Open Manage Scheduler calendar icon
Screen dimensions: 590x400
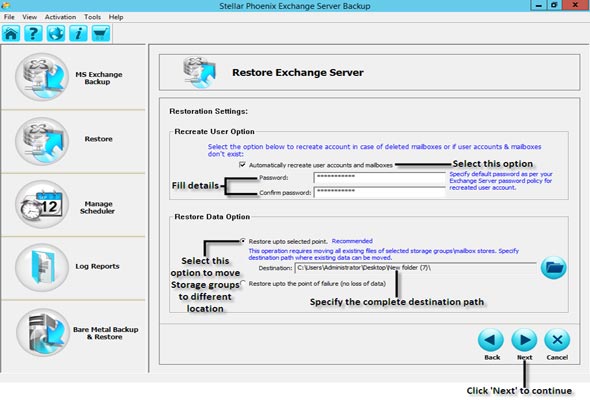pos(42,204)
